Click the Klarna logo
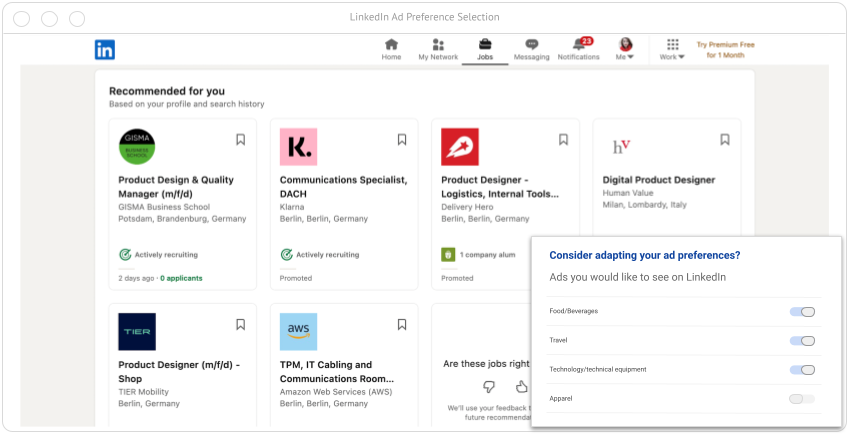850x435 pixels. tap(298, 146)
